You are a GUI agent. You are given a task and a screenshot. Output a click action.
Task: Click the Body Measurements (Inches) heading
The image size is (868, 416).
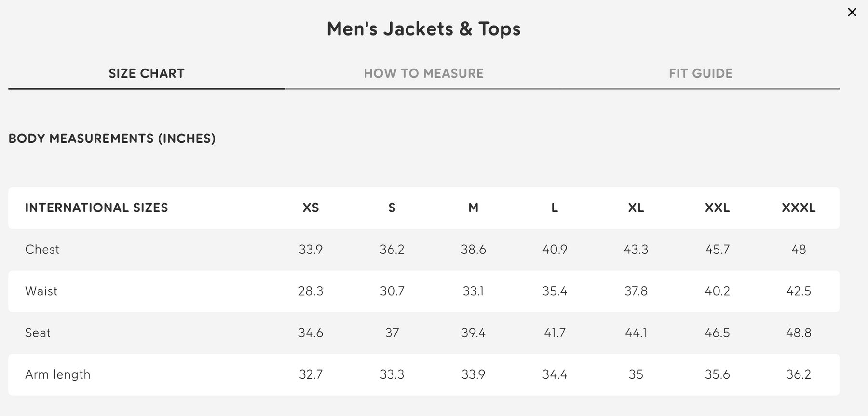(x=112, y=139)
